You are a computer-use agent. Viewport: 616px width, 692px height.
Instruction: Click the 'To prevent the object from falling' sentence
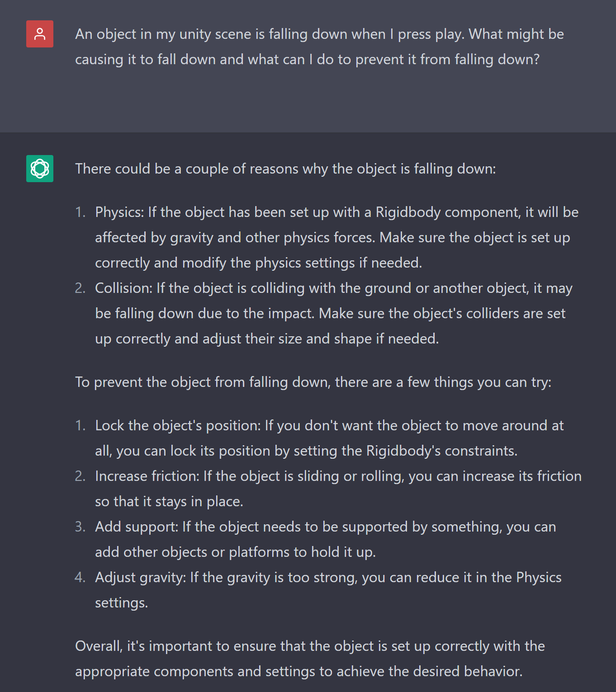coord(313,382)
